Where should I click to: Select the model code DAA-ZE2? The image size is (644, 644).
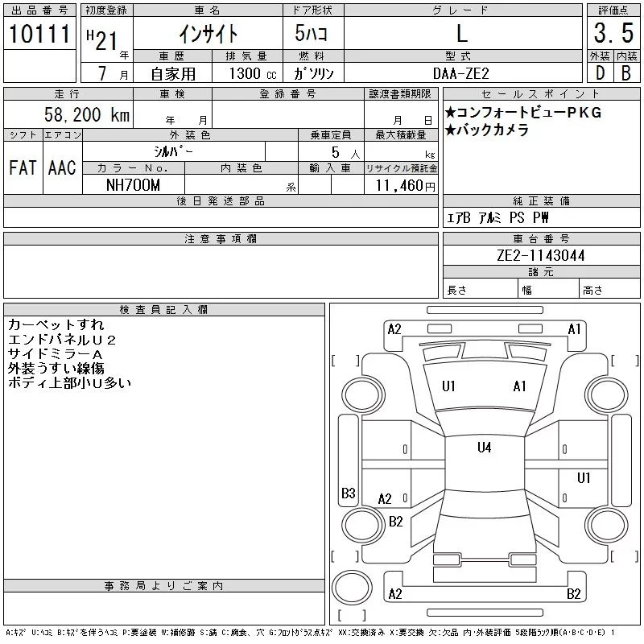pyautogui.click(x=461, y=73)
